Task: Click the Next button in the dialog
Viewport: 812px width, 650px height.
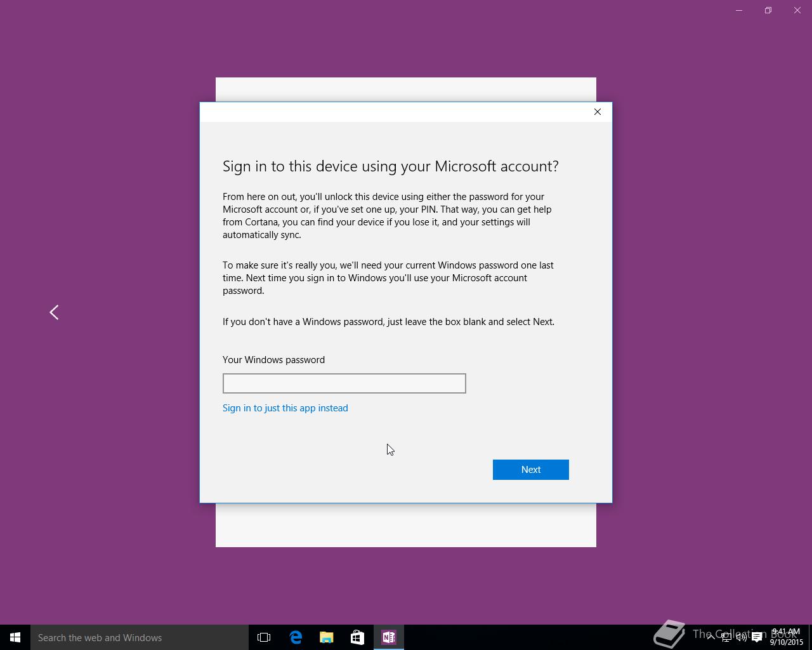Action: (530, 470)
